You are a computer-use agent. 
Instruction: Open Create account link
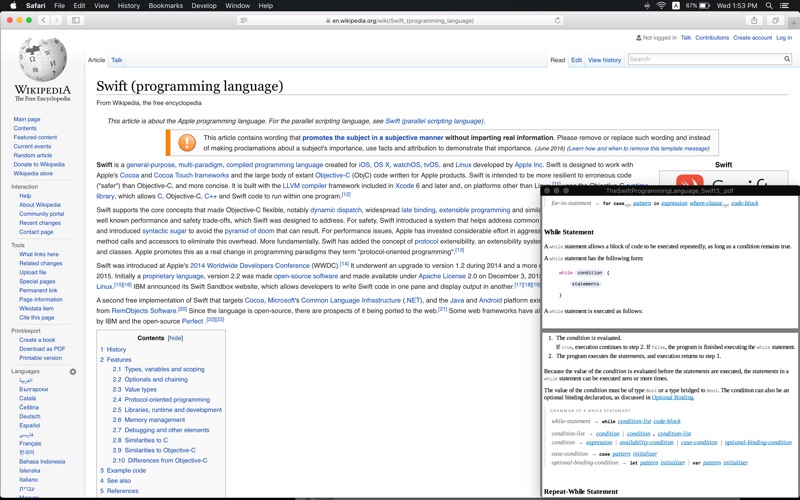(x=753, y=38)
